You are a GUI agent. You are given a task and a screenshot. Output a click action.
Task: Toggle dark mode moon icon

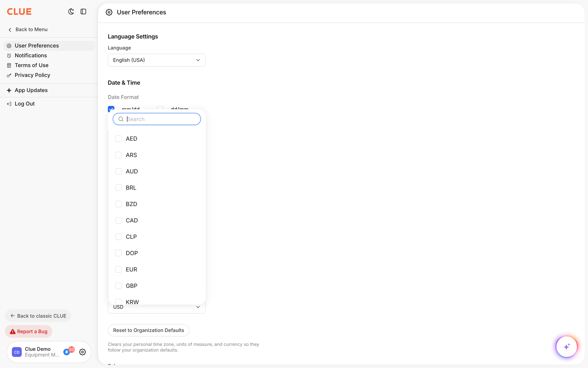pos(71,12)
